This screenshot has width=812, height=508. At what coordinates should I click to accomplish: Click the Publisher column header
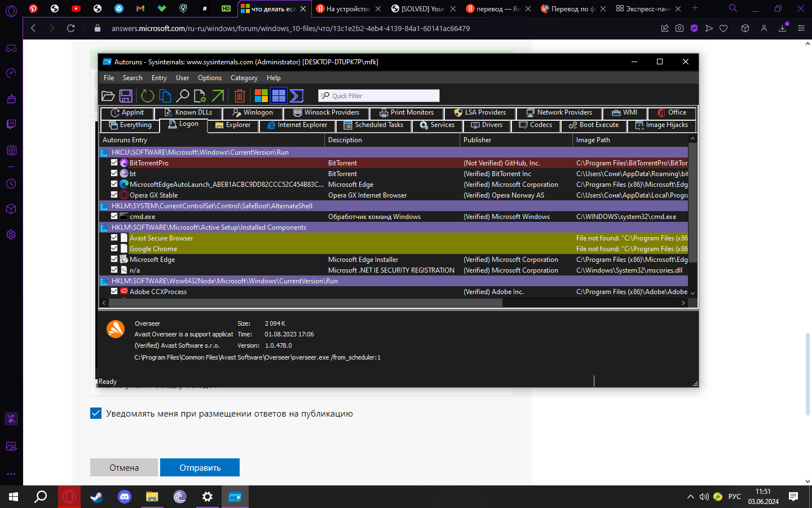tap(517, 140)
